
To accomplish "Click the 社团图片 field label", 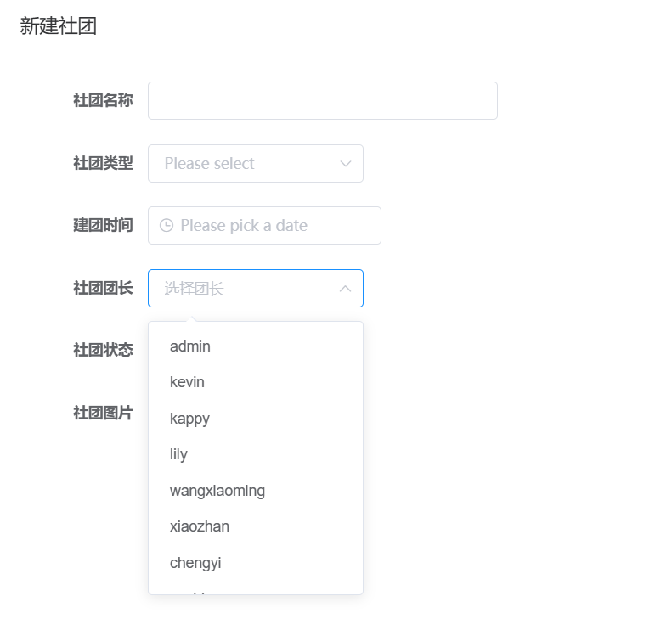I will click(103, 413).
